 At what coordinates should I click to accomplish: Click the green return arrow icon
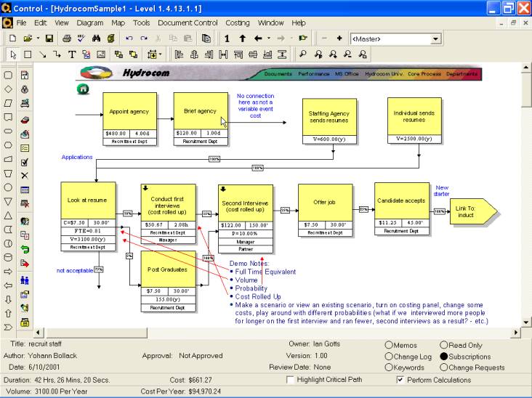[25, 249]
